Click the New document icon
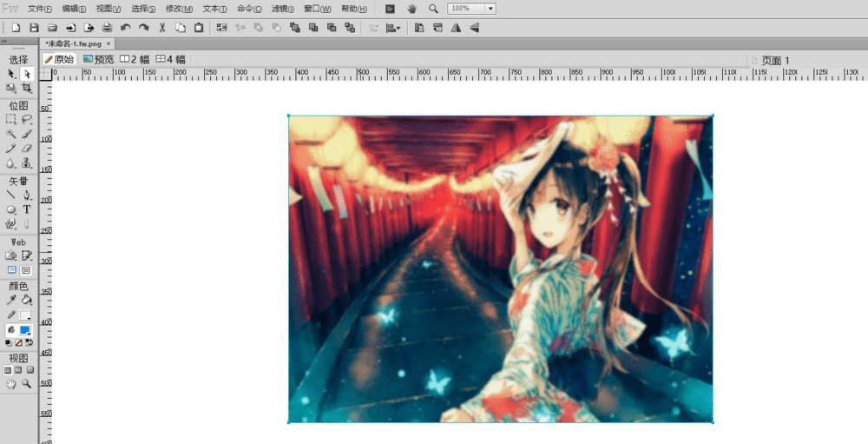This screenshot has height=444, width=868. tap(16, 28)
